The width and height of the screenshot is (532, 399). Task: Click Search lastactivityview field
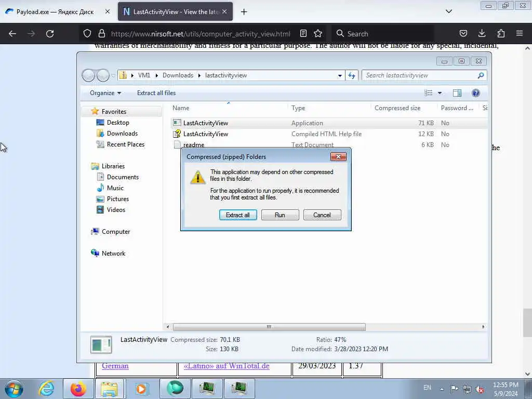point(424,75)
